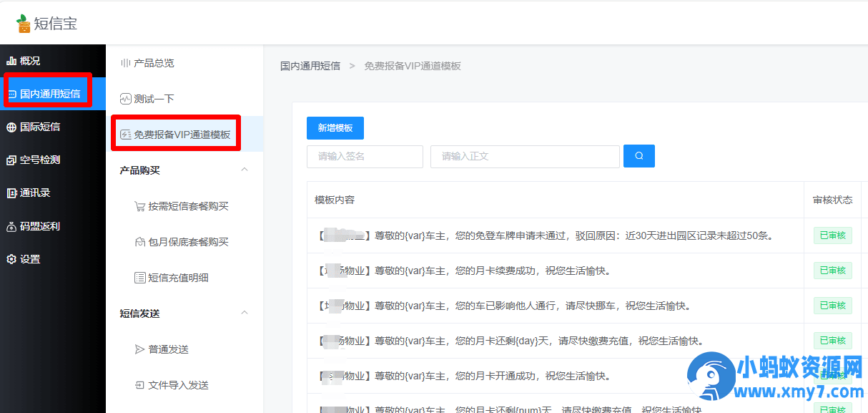Screen dimensions: 868x413
Task: Trigger the blue search magnifier icon
Action: pyautogui.click(x=638, y=156)
